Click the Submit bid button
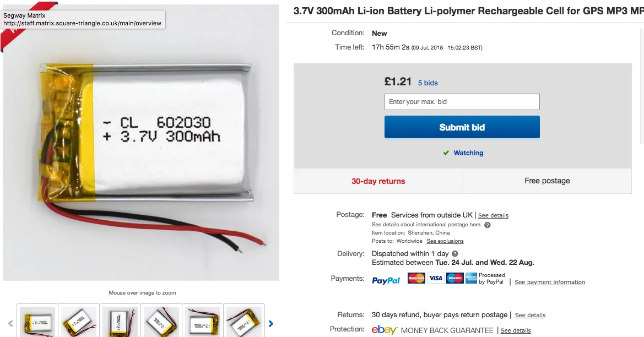Screen dimensions: 644x337 (x=462, y=127)
